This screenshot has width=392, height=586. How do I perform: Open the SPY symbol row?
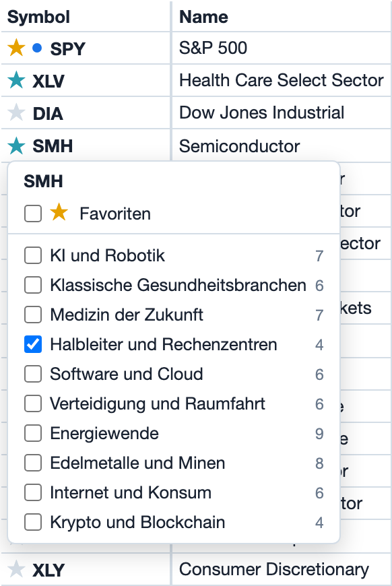[x=86, y=48]
